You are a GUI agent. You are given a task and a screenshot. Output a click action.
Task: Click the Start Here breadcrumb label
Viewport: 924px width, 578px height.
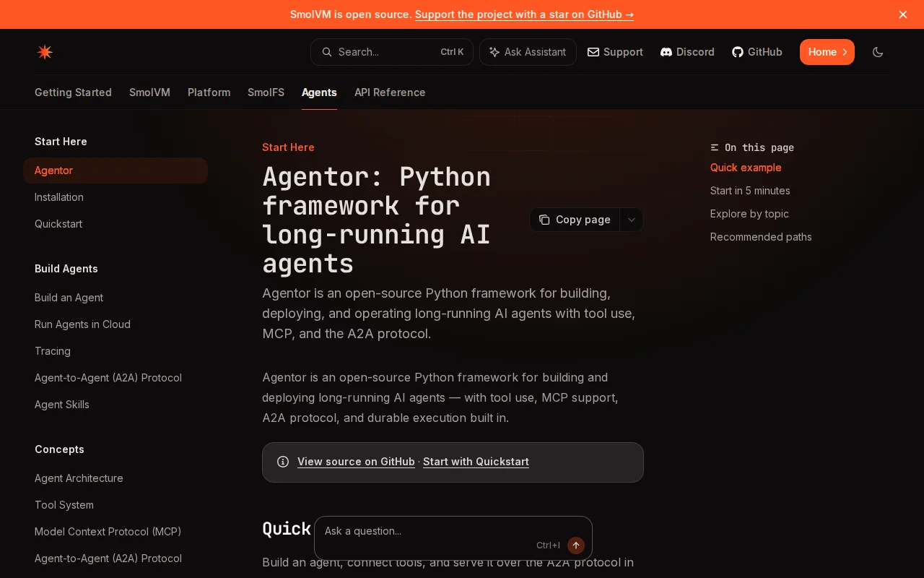pyautogui.click(x=288, y=147)
